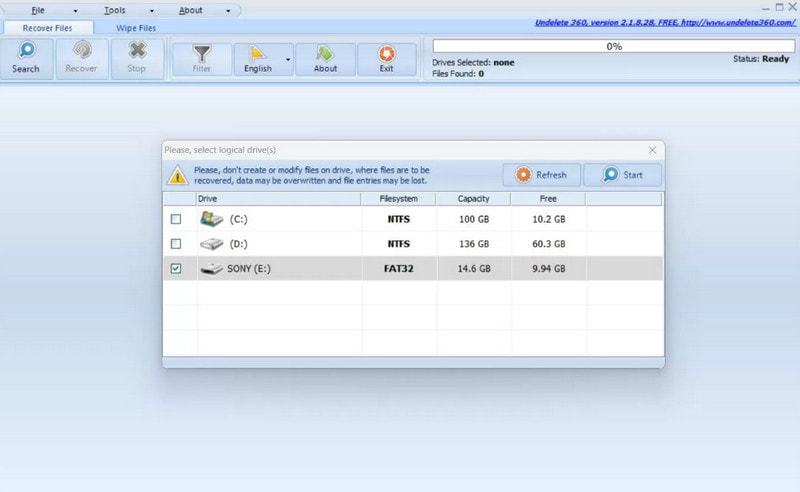This screenshot has height=492, width=800.
Task: Click the Files Found: 0 text
Action: [x=458, y=74]
